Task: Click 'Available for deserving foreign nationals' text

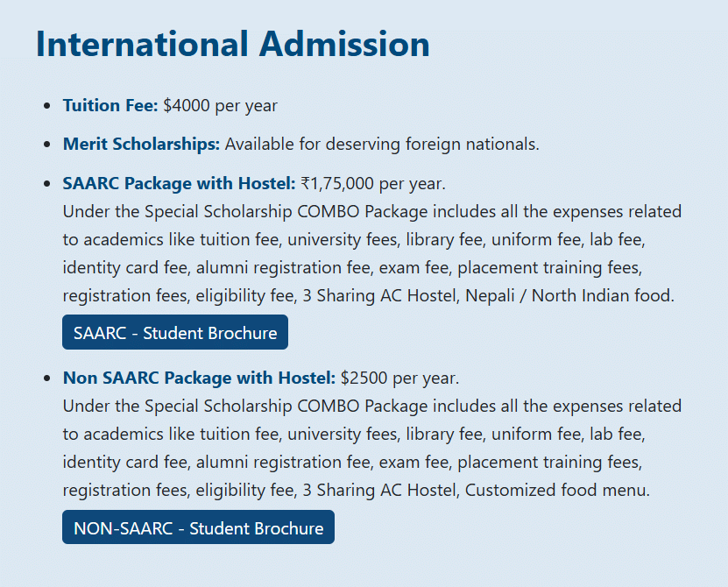Action: point(382,145)
